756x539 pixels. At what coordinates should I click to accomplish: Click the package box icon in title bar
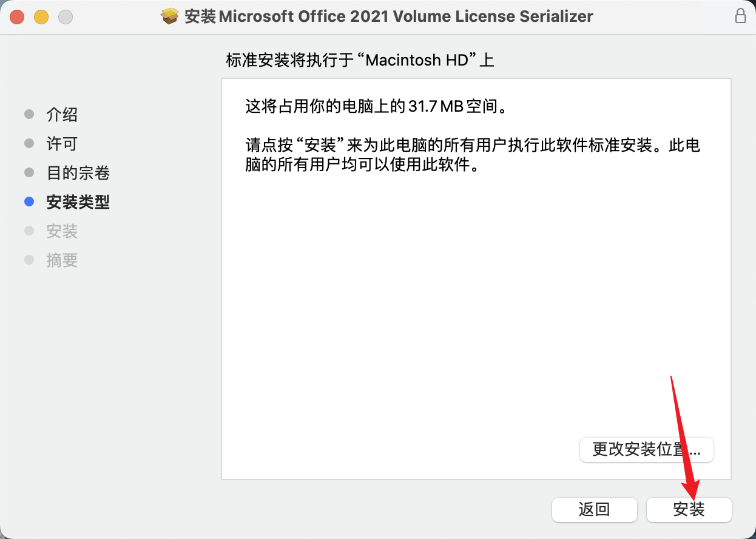click(170, 16)
